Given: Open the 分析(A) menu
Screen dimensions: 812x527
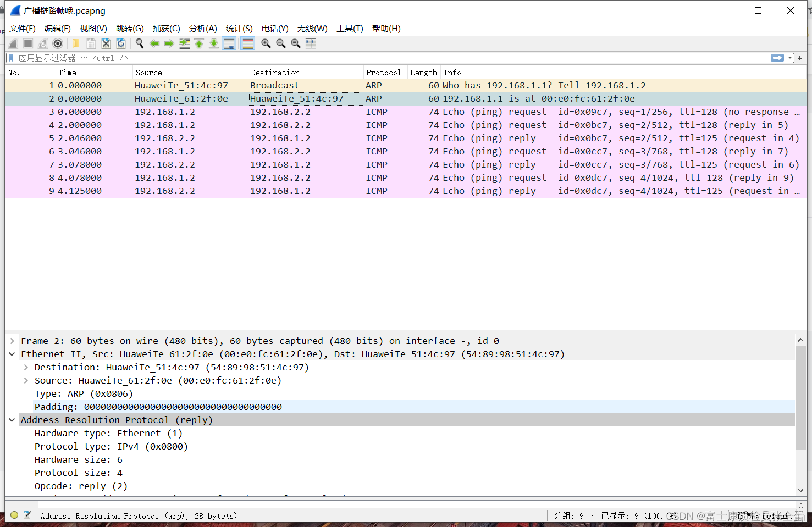Looking at the screenshot, I should (x=203, y=29).
